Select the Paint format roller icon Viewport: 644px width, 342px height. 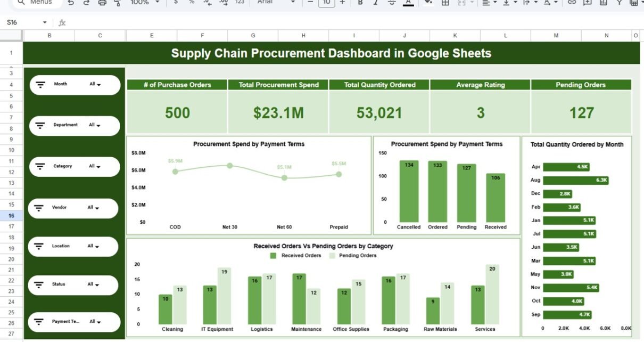118,3
